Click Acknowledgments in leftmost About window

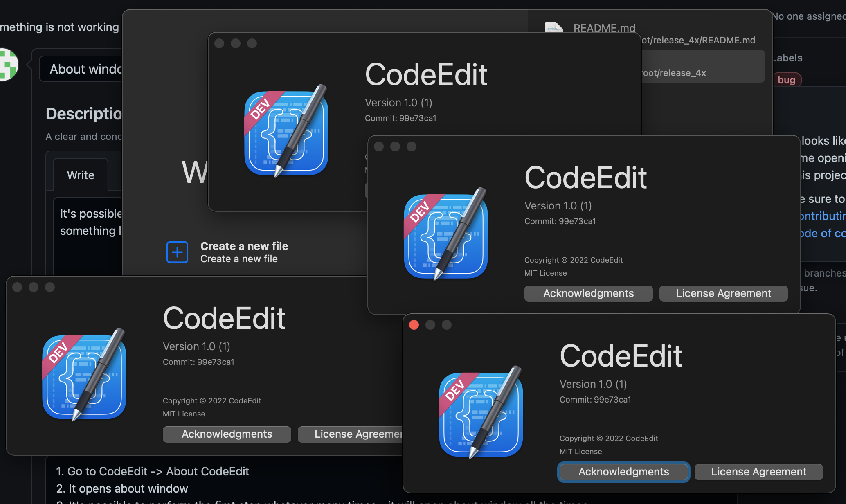click(x=227, y=434)
